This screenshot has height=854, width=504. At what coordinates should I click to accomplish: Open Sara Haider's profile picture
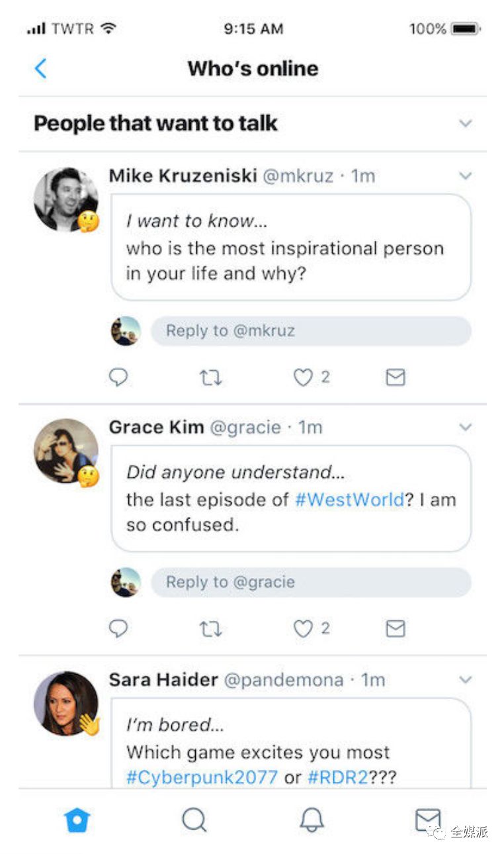coord(65,704)
